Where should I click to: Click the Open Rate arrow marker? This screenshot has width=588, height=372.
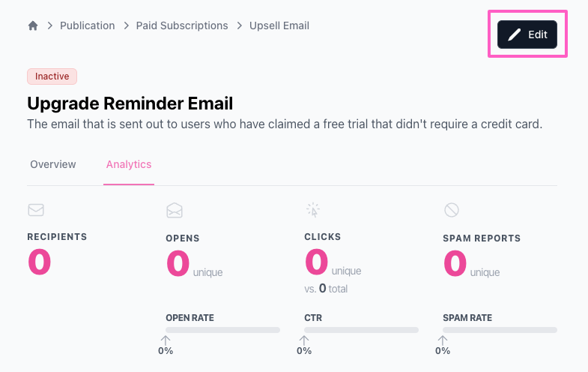[x=166, y=341]
